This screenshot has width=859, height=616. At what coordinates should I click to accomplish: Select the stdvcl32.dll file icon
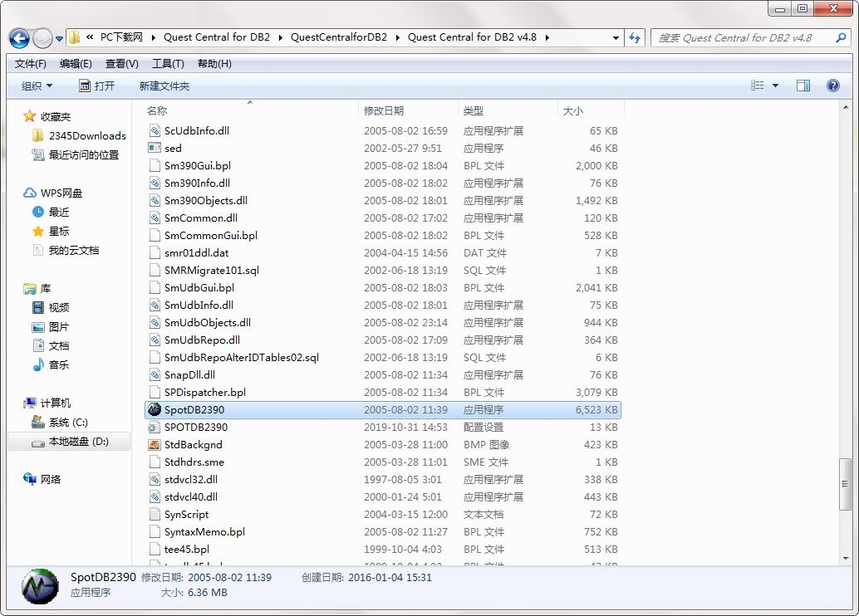(x=155, y=480)
